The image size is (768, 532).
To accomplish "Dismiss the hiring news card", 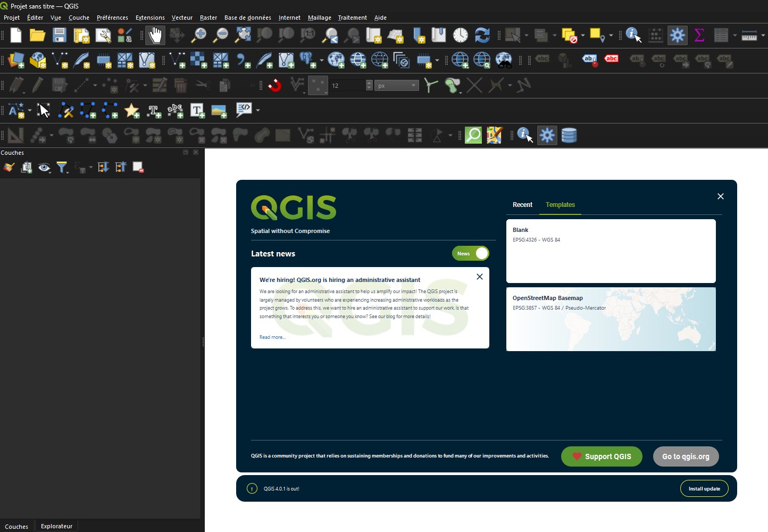I will [x=480, y=277].
